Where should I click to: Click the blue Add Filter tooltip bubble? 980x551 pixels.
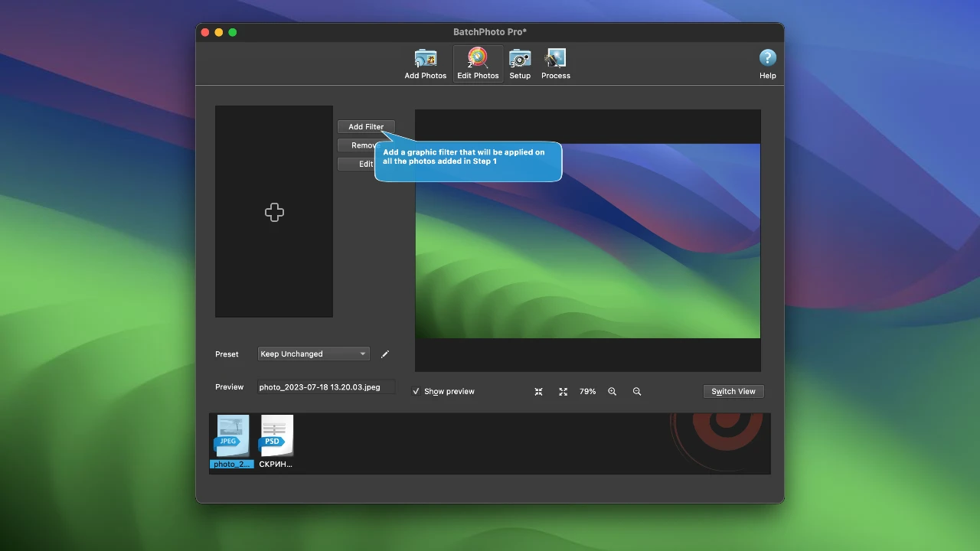click(x=468, y=161)
